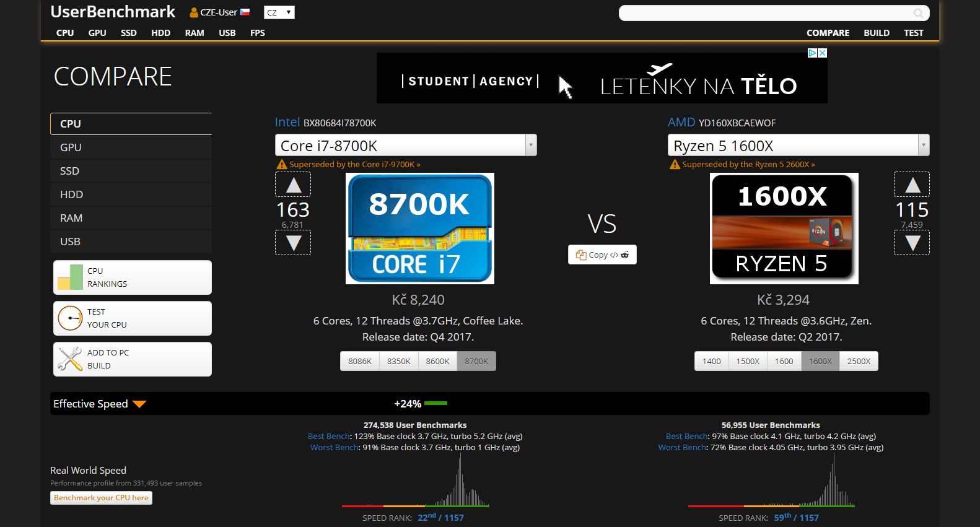
Task: Click the UserBenchmark logo
Action: pos(113,12)
